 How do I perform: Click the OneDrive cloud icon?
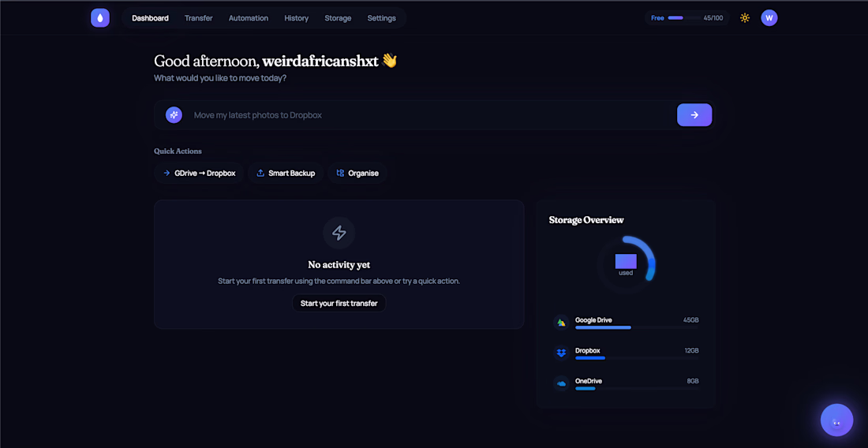[x=561, y=383]
